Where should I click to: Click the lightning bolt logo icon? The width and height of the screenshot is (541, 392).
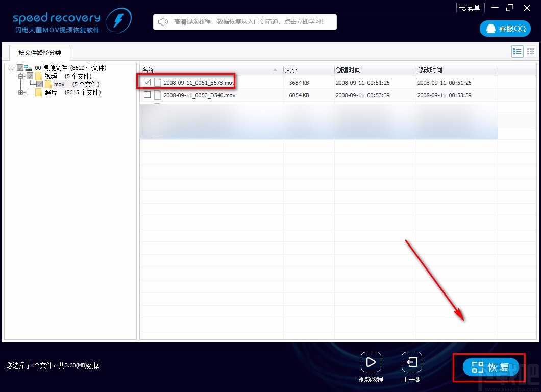(118, 21)
